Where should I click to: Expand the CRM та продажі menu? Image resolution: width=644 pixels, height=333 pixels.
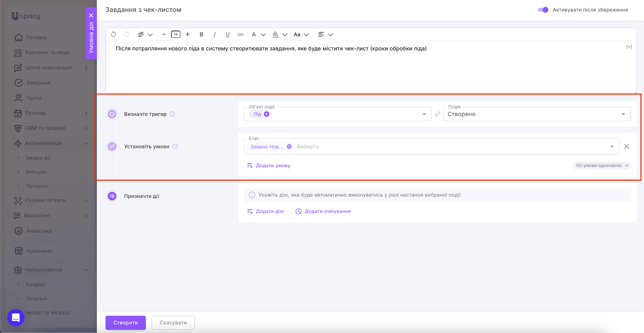click(46, 128)
